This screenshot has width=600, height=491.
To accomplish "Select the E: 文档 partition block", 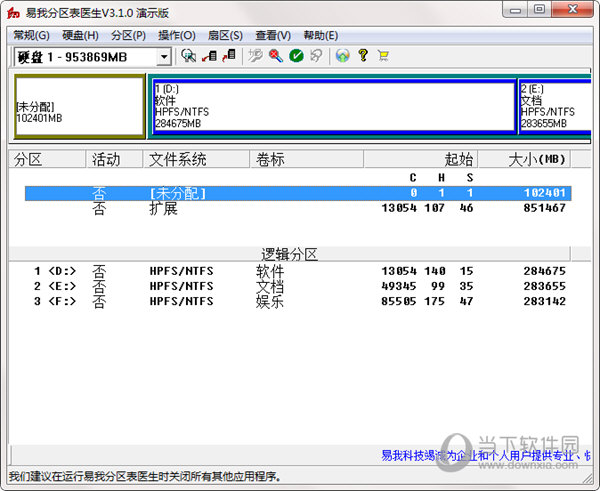I will [x=555, y=106].
